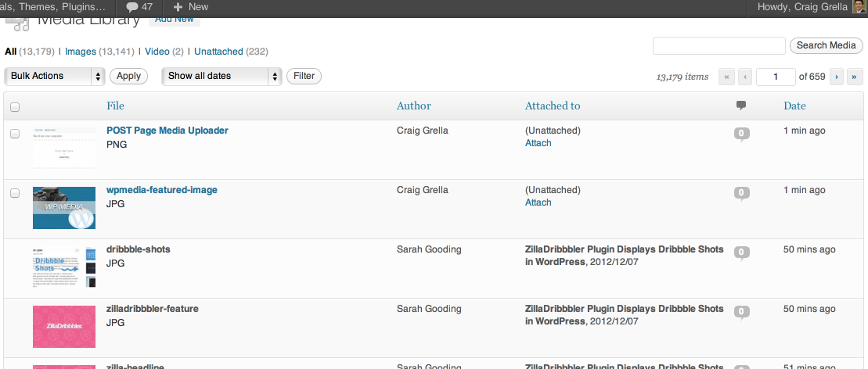This screenshot has width=868, height=369.
Task: Click dribbble-shots file name
Action: (139, 249)
